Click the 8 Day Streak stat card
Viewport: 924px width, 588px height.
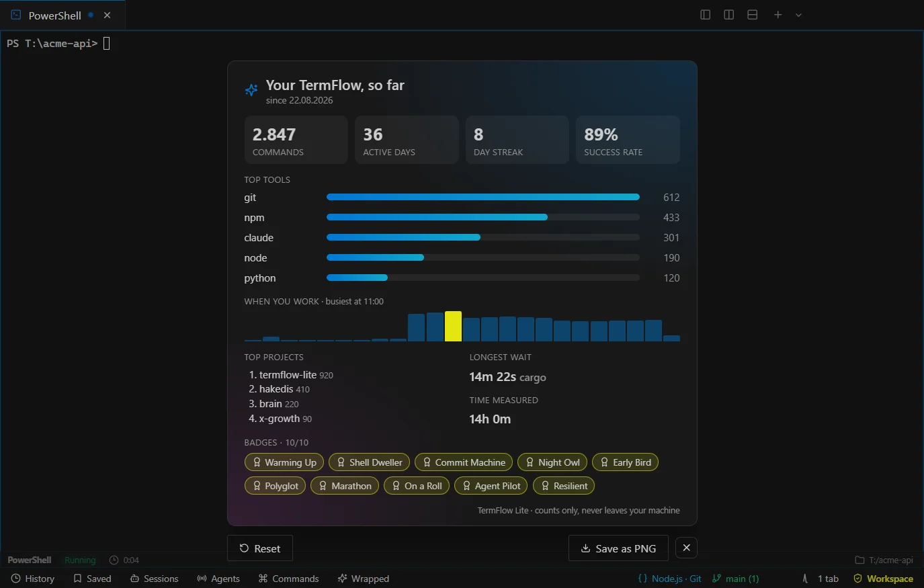point(517,140)
